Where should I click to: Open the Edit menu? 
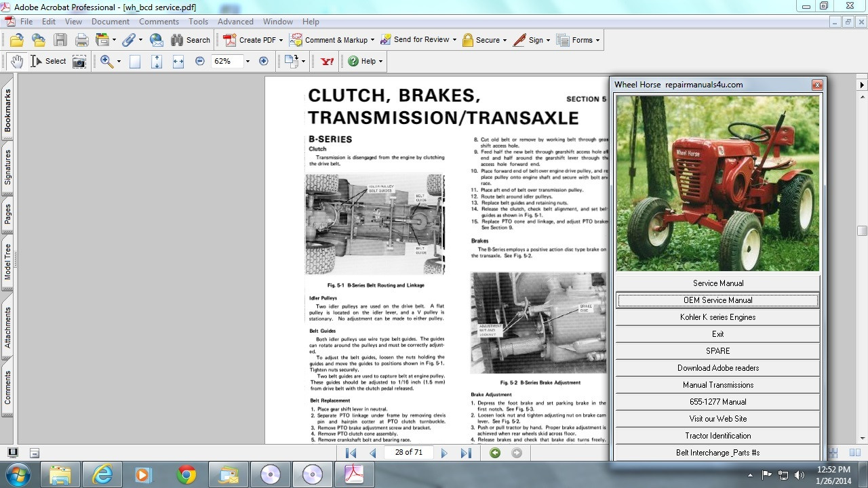point(49,22)
